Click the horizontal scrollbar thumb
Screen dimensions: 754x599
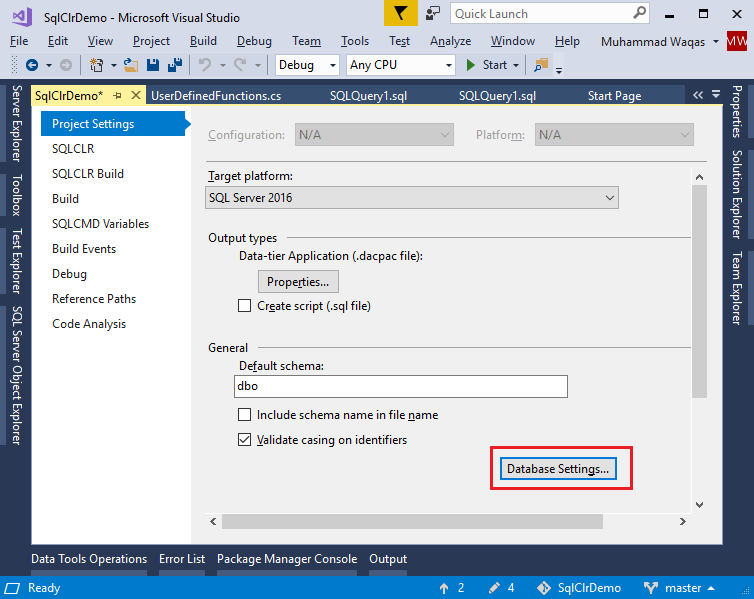412,521
